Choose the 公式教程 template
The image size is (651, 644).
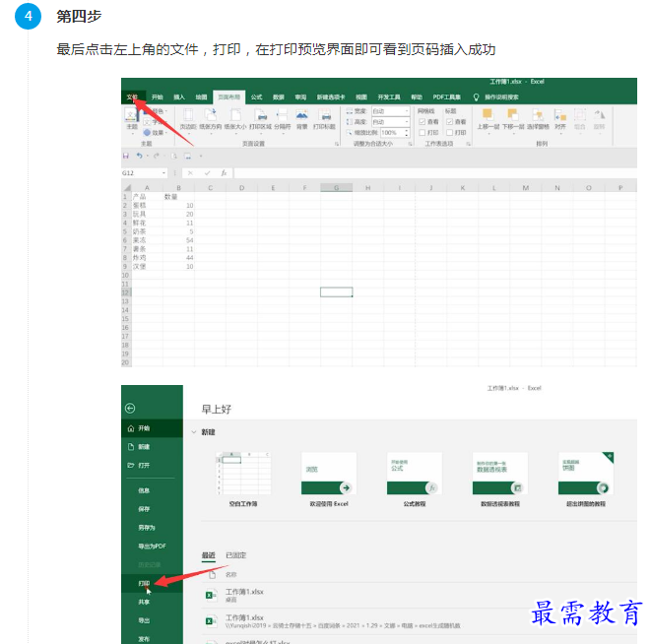(415, 480)
